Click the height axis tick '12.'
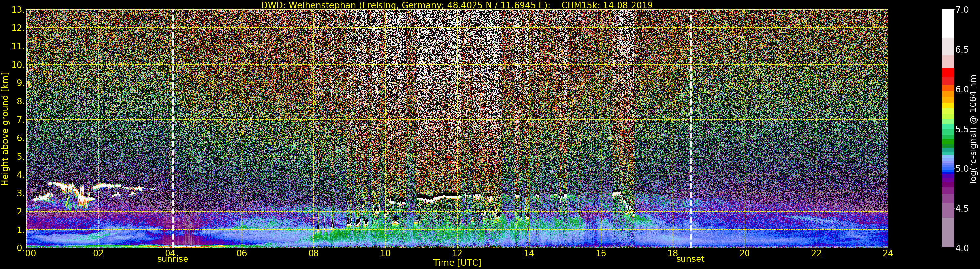Viewport: 980px width, 269px height. [18, 28]
